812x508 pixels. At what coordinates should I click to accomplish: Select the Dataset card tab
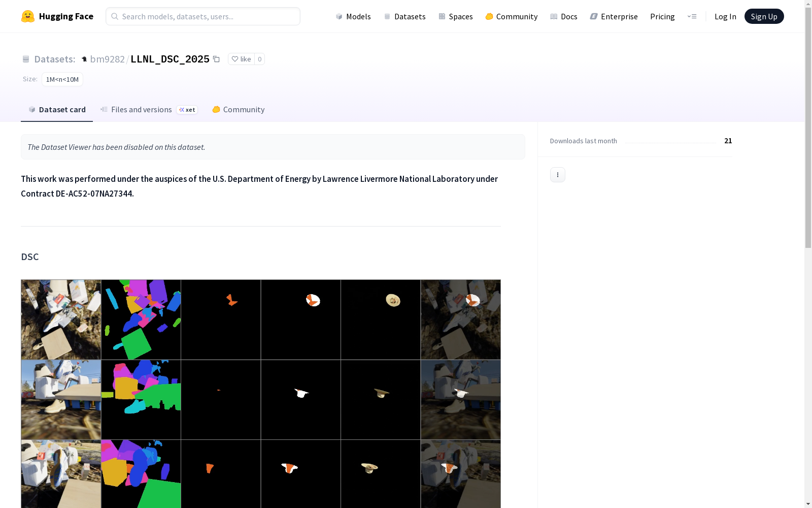click(x=57, y=109)
